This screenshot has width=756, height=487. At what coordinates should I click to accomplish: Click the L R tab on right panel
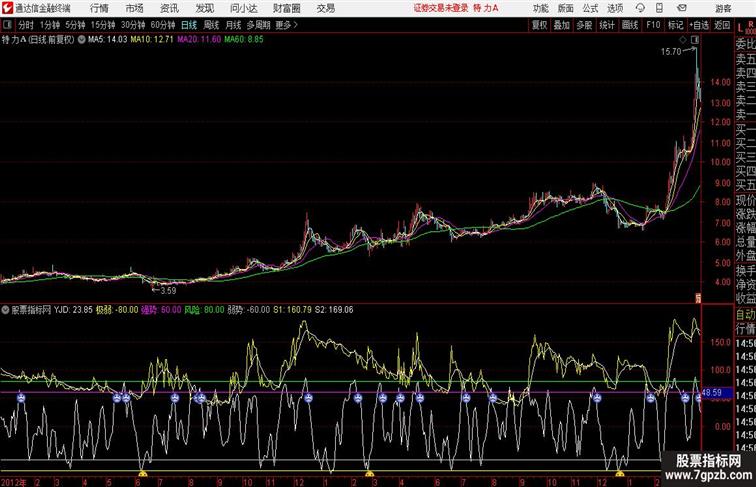(746, 27)
